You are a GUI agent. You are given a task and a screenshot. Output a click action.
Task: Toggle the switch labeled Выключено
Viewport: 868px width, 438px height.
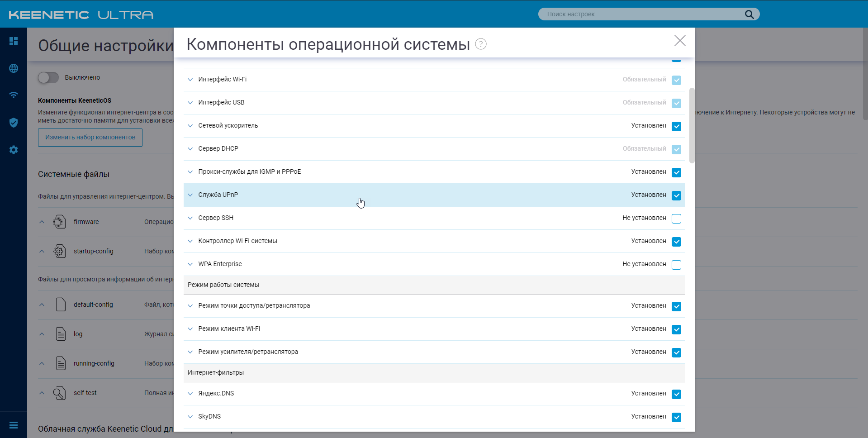point(48,78)
